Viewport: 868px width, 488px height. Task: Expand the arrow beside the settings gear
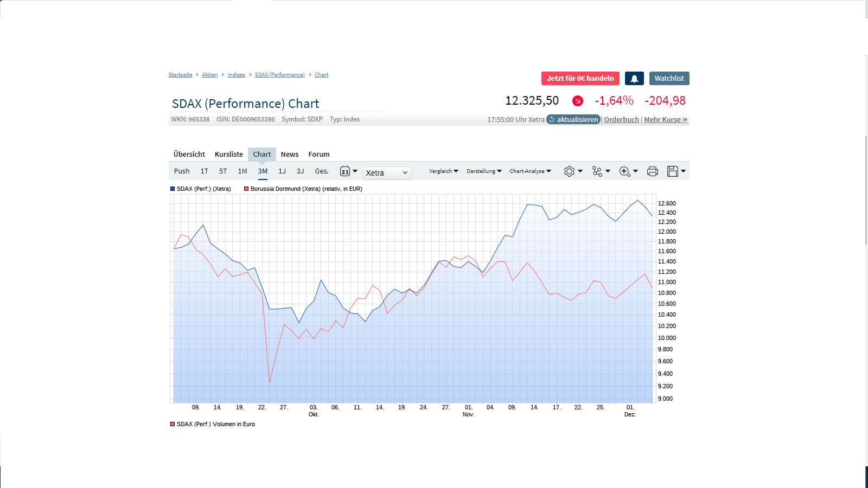tap(580, 171)
